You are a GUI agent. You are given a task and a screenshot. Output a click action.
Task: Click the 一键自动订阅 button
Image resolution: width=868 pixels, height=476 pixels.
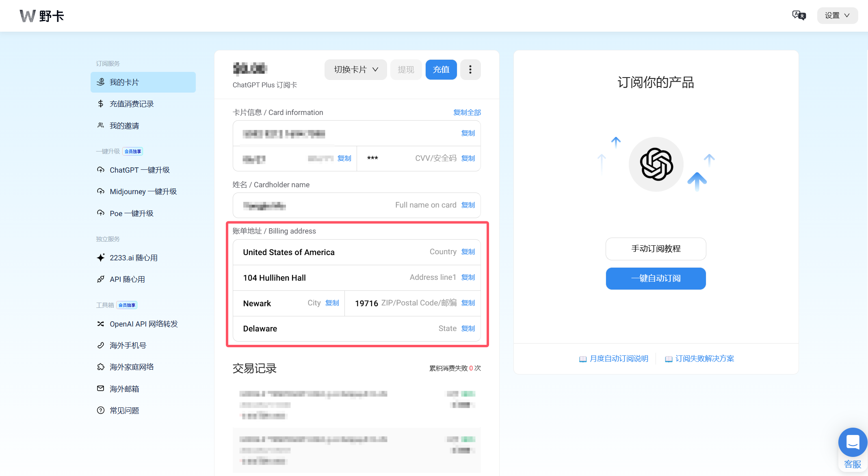[656, 278]
